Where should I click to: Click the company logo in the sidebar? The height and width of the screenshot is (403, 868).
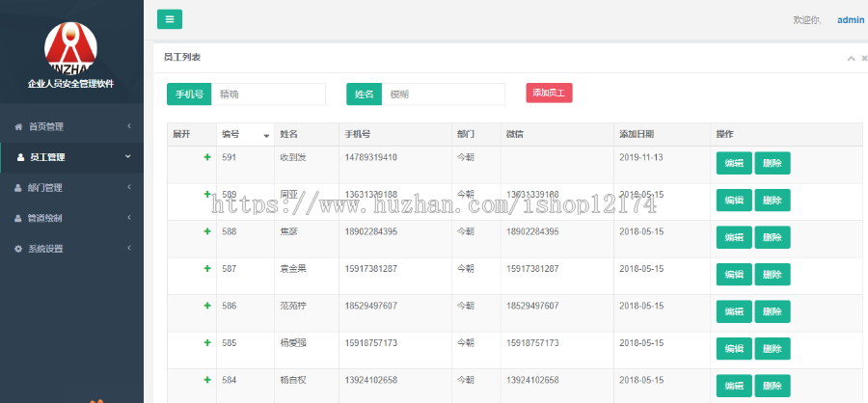70,47
